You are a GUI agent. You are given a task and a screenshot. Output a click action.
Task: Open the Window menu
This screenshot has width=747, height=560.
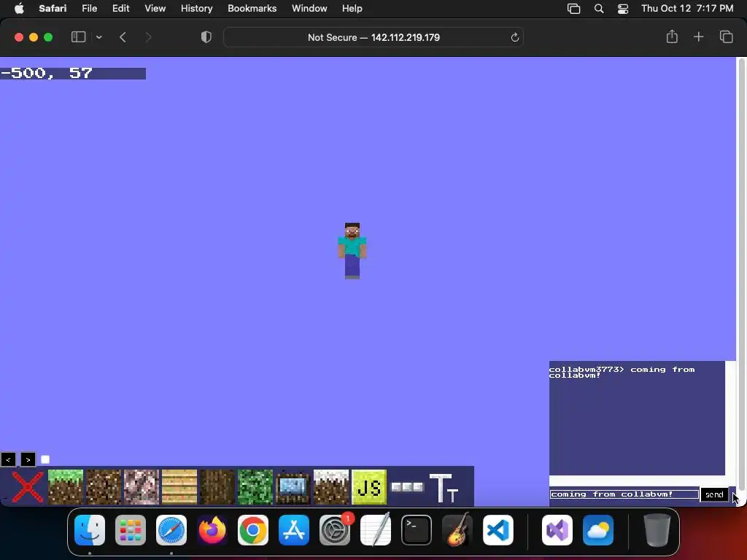(309, 9)
